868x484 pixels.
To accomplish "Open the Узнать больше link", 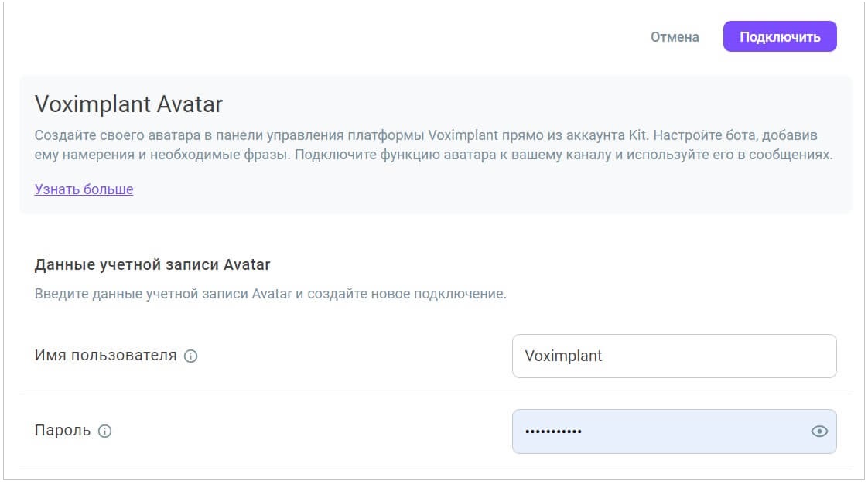I will pyautogui.click(x=84, y=189).
